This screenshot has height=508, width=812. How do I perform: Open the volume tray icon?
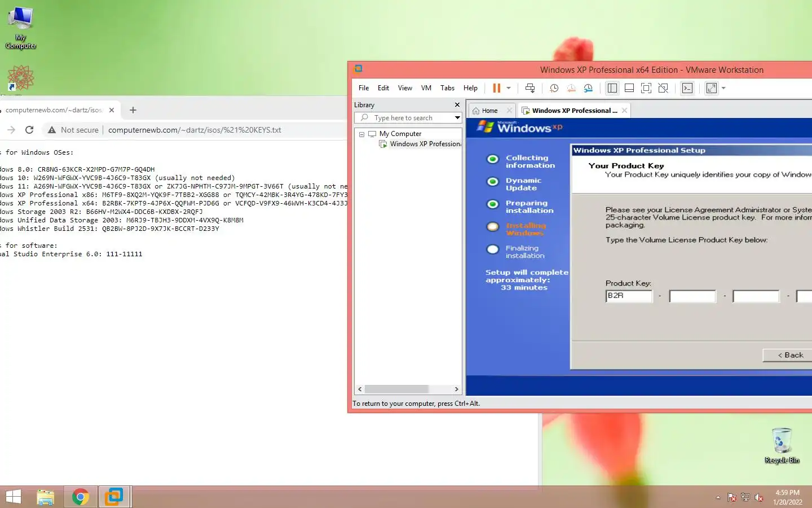[759, 497]
